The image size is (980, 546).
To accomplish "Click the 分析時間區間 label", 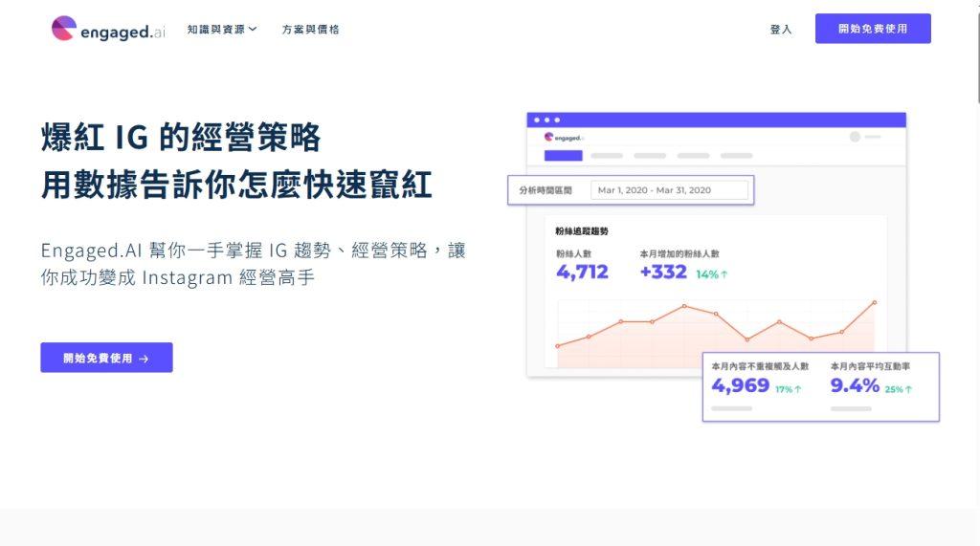I will tap(545, 190).
